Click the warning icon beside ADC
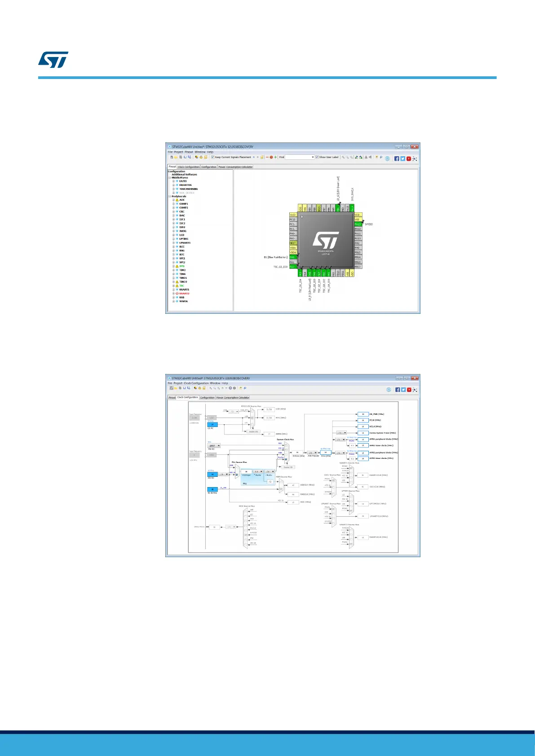This screenshot has height=756, width=535. 177,200
